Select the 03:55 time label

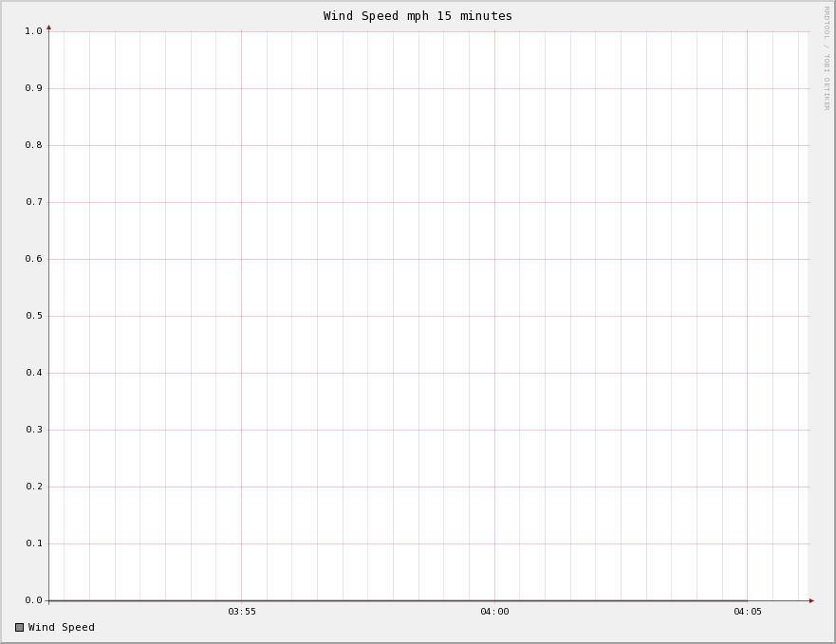[241, 612]
